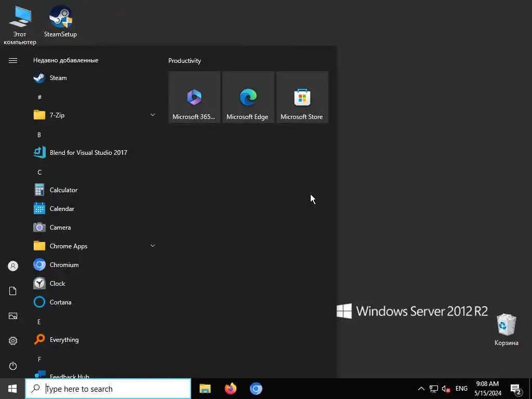Open the Everything search app
Image resolution: width=532 pixels, height=399 pixels.
click(x=95, y=340)
